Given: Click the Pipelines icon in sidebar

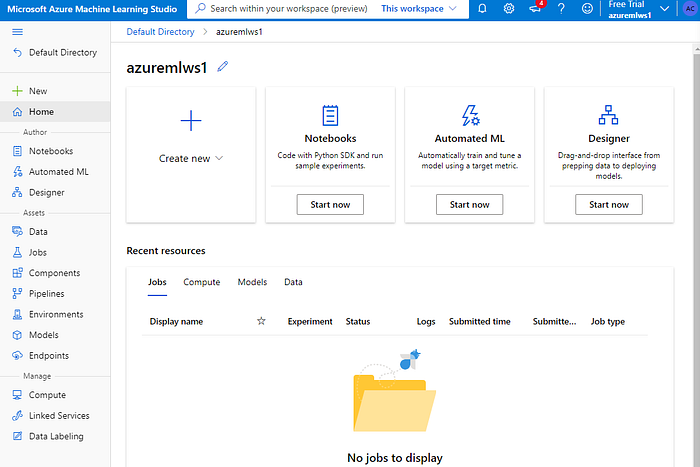Looking at the screenshot, I should tap(17, 293).
